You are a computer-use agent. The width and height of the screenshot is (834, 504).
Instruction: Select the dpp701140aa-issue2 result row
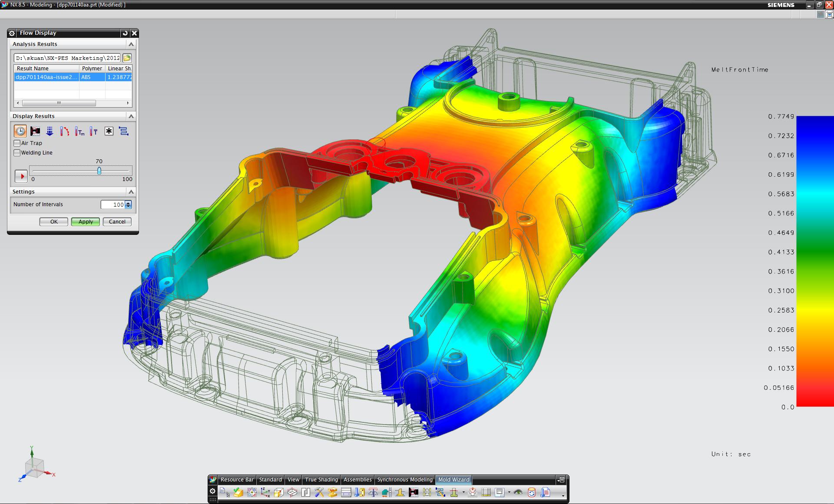(73, 77)
